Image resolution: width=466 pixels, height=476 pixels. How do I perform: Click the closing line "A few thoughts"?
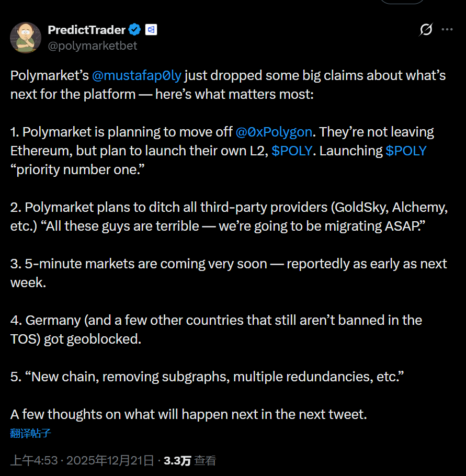pyautogui.click(x=188, y=414)
